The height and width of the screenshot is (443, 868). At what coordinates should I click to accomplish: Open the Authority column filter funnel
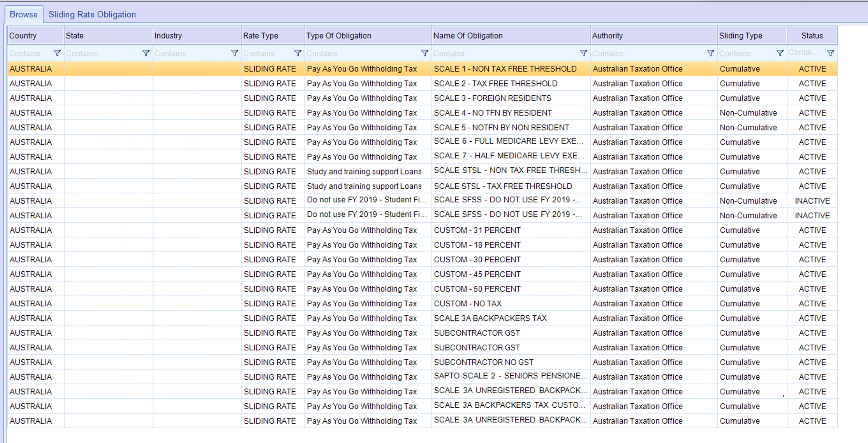point(710,53)
